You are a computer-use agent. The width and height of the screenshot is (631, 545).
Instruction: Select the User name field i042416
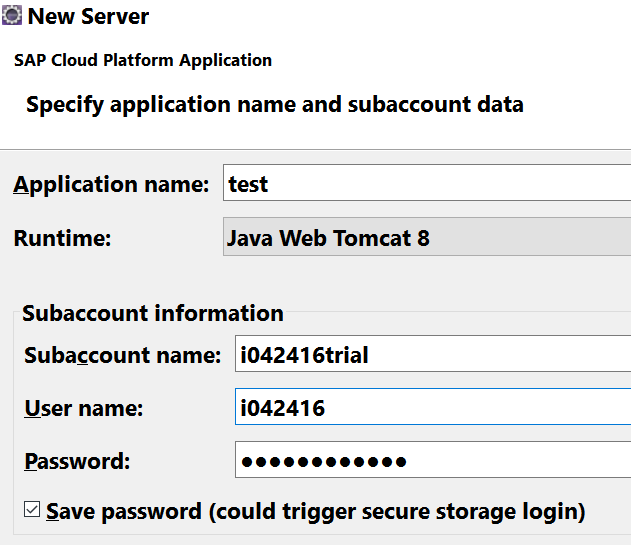[433, 407]
